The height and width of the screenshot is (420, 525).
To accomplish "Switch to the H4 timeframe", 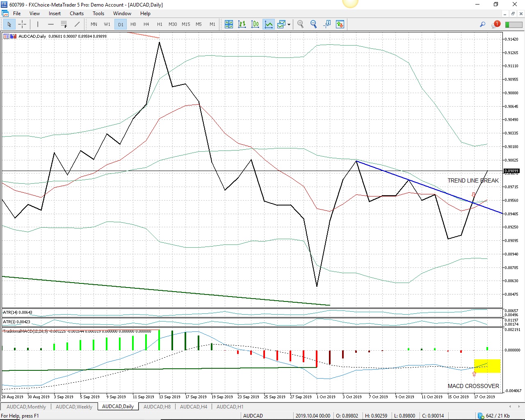I will 146,24.
